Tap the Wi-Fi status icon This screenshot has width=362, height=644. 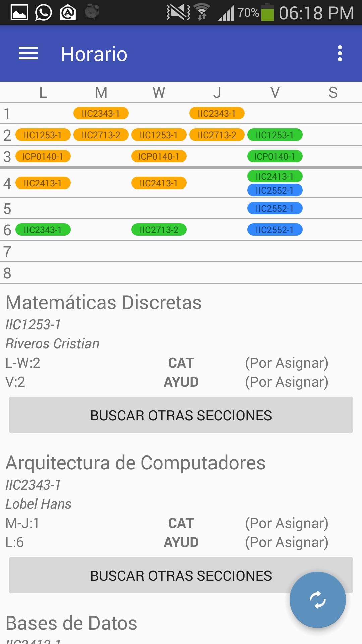(202, 12)
